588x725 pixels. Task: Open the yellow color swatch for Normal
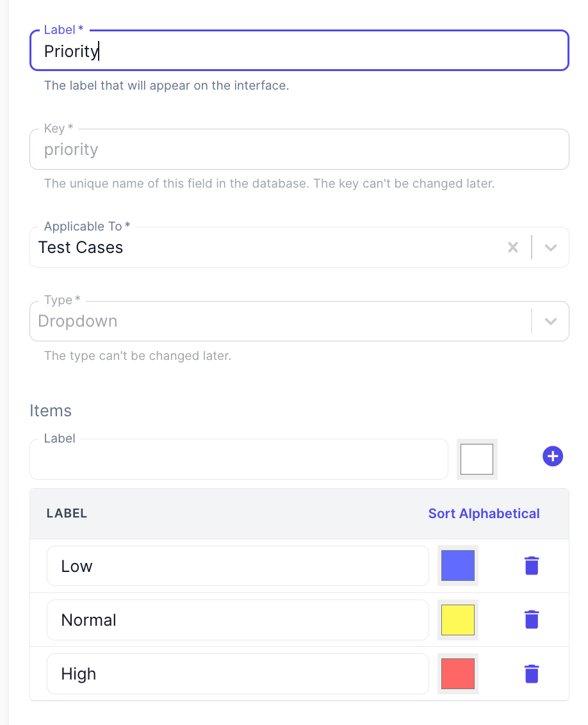(x=458, y=619)
